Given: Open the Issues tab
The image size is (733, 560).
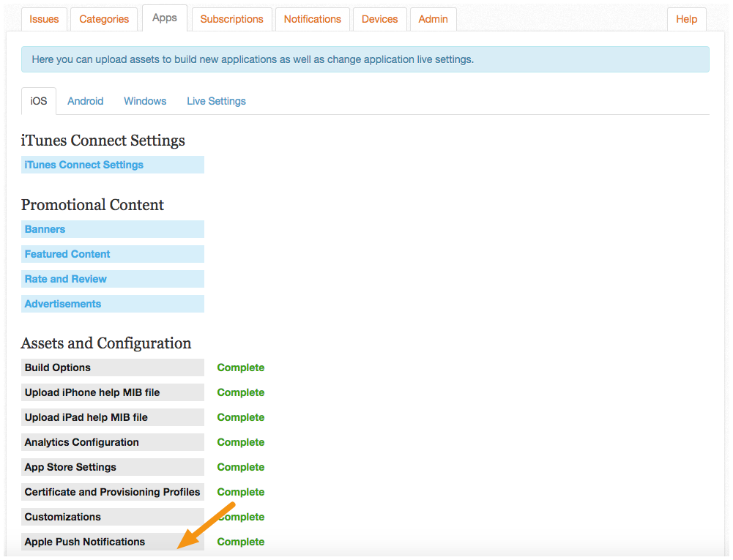Looking at the screenshot, I should [44, 19].
